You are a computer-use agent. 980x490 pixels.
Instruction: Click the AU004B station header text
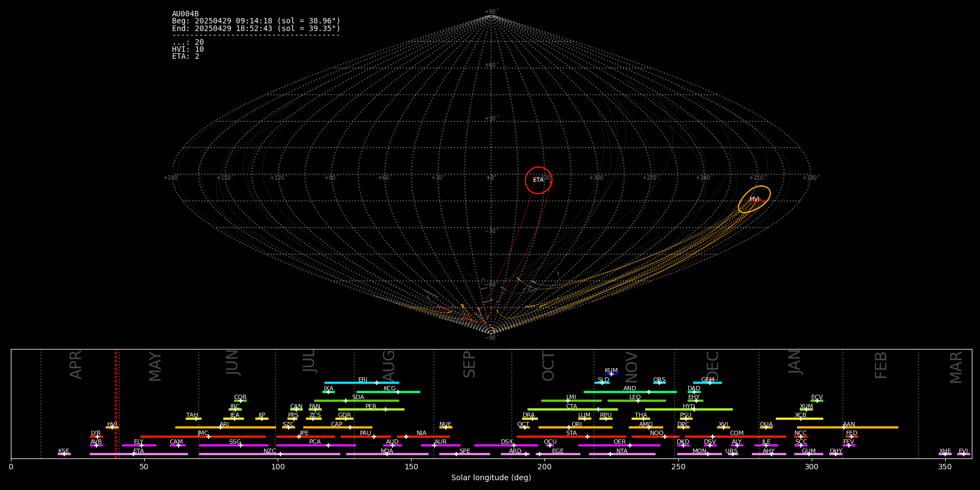click(x=185, y=14)
